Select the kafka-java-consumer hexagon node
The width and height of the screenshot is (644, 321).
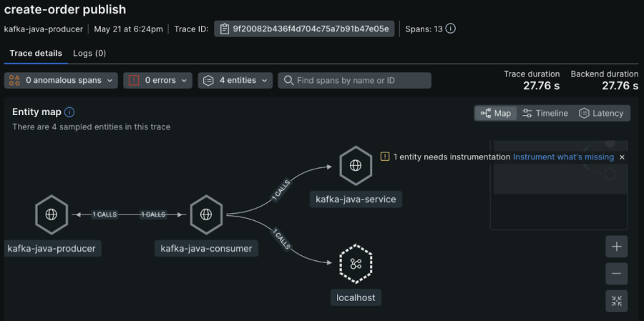(206, 214)
